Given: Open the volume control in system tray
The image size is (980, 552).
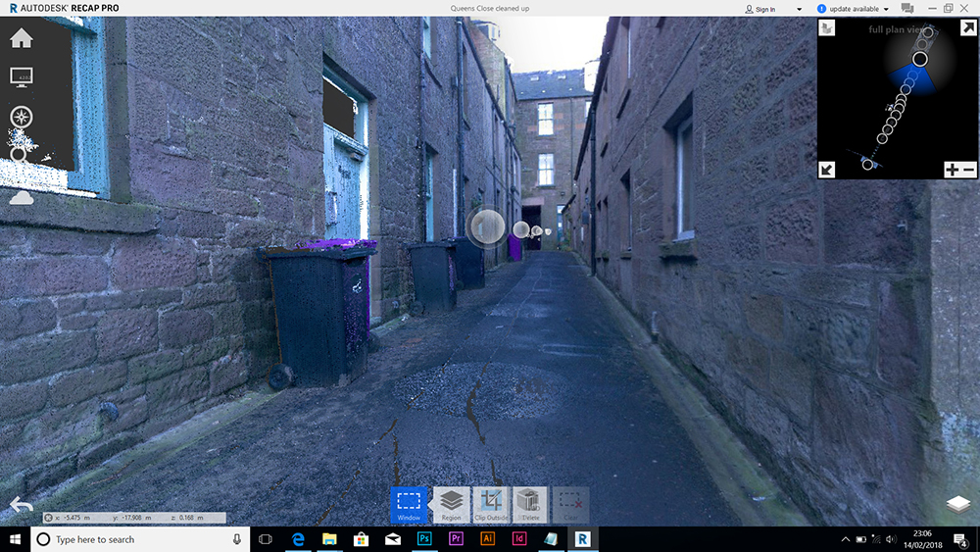Looking at the screenshot, I should coord(891,539).
